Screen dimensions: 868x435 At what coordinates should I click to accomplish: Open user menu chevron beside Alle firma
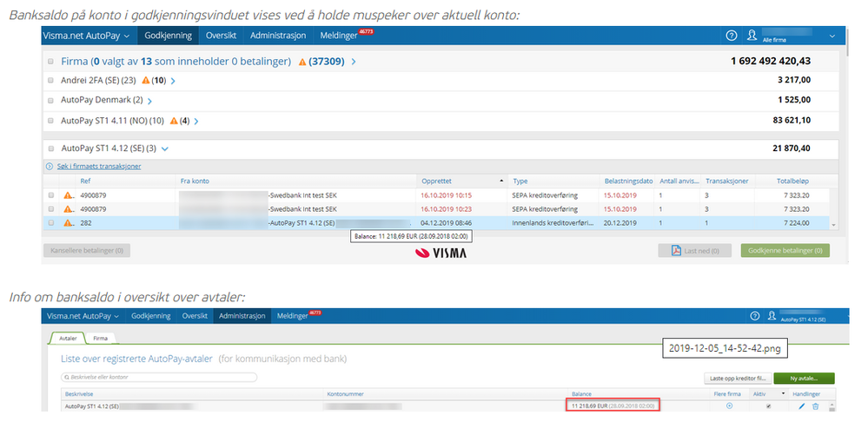coord(832,36)
